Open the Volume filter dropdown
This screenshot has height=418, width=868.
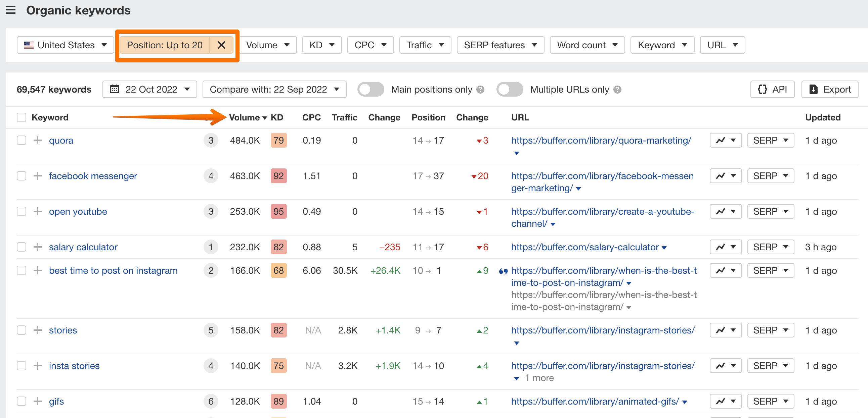pyautogui.click(x=268, y=45)
